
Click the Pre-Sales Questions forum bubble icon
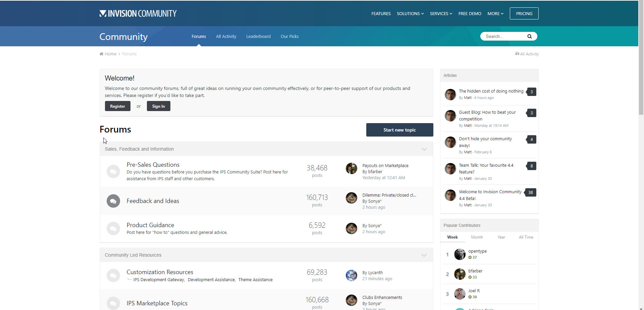(113, 171)
